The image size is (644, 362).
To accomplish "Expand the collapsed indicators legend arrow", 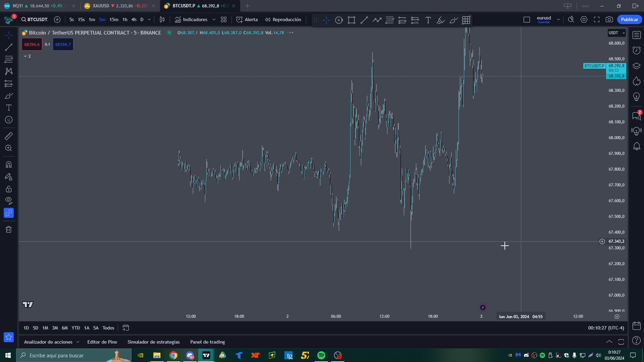I will (25, 56).
